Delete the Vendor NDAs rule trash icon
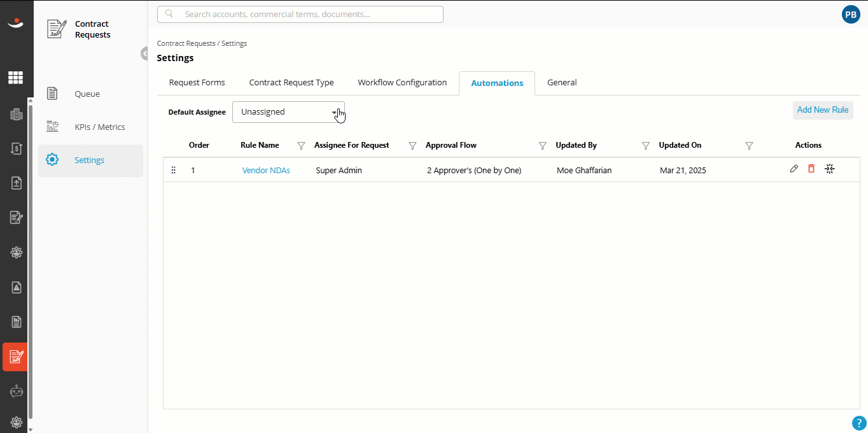The width and height of the screenshot is (868, 433). 811,169
